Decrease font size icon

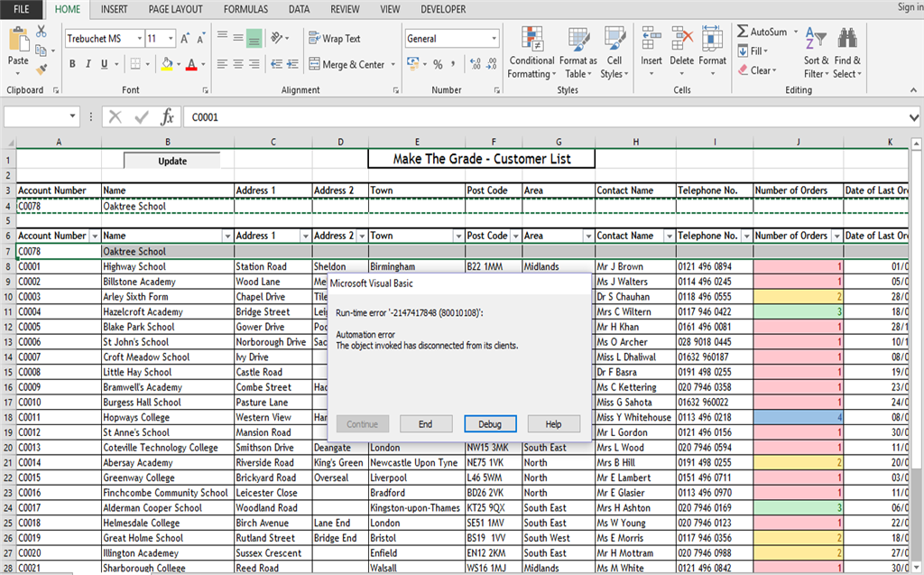(201, 39)
